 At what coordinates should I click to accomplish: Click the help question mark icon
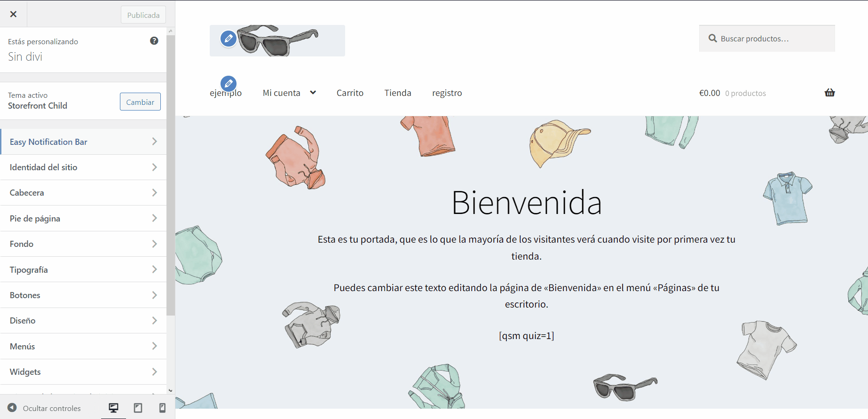[x=154, y=41]
